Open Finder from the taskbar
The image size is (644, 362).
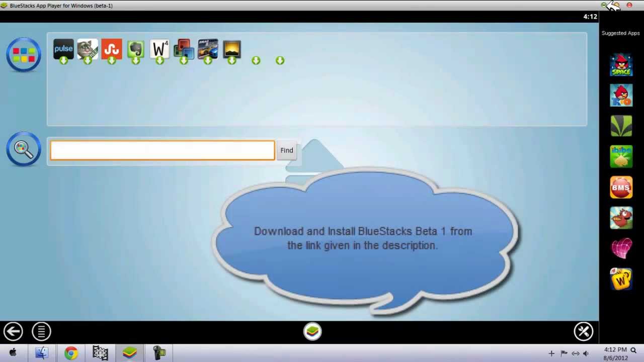point(42,353)
